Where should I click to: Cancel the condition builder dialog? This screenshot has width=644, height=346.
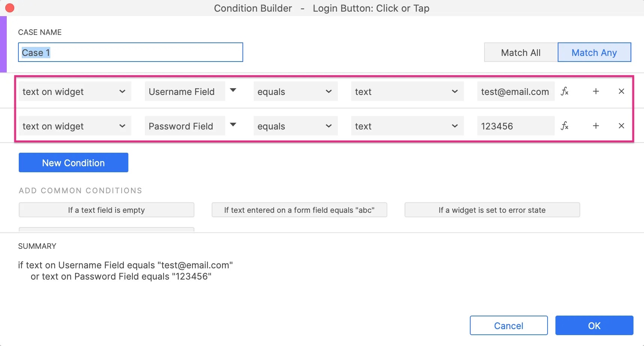tap(509, 325)
